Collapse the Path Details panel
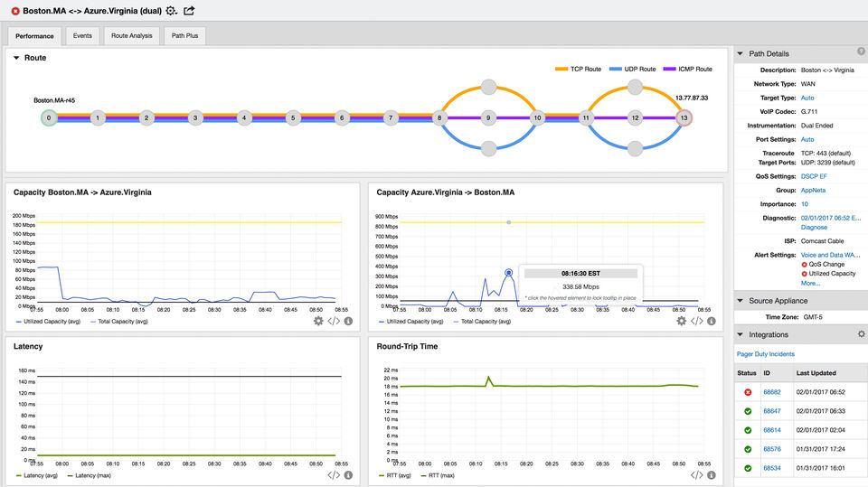868x487 pixels. click(741, 53)
